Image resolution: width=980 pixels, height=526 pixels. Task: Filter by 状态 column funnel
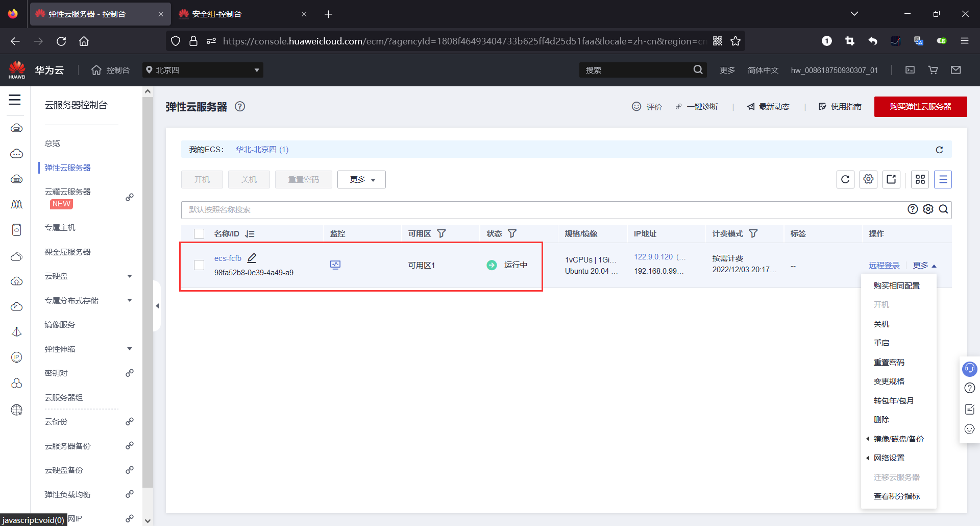512,234
